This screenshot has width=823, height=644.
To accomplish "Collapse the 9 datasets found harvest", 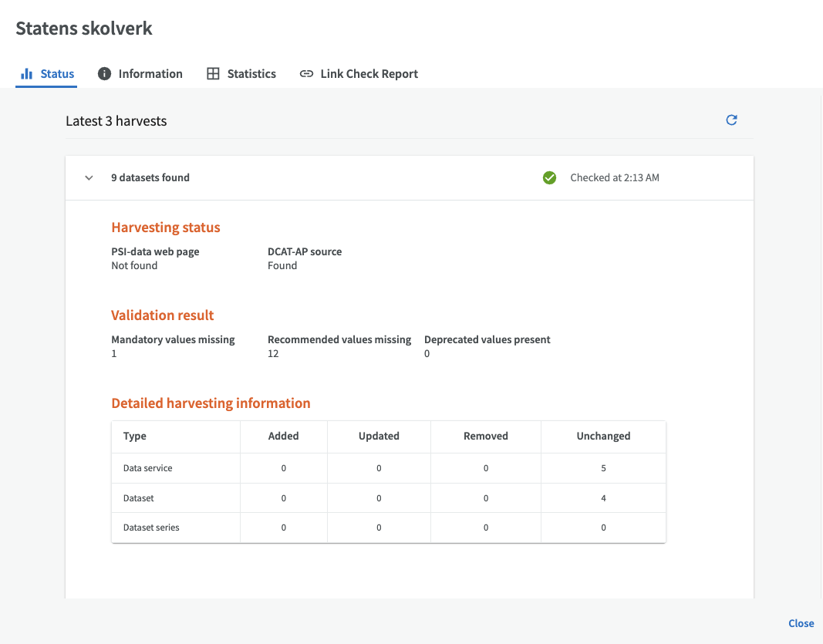I will 89,178.
